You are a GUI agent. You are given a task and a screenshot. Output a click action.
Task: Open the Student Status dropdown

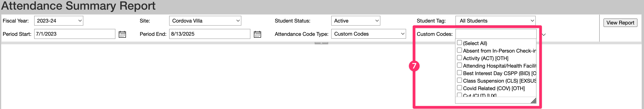pyautogui.click(x=355, y=21)
